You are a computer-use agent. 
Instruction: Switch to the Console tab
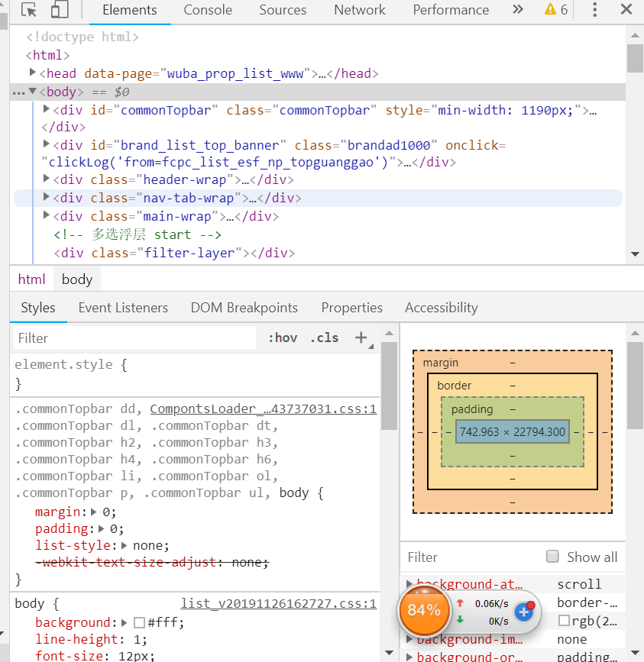(208, 10)
